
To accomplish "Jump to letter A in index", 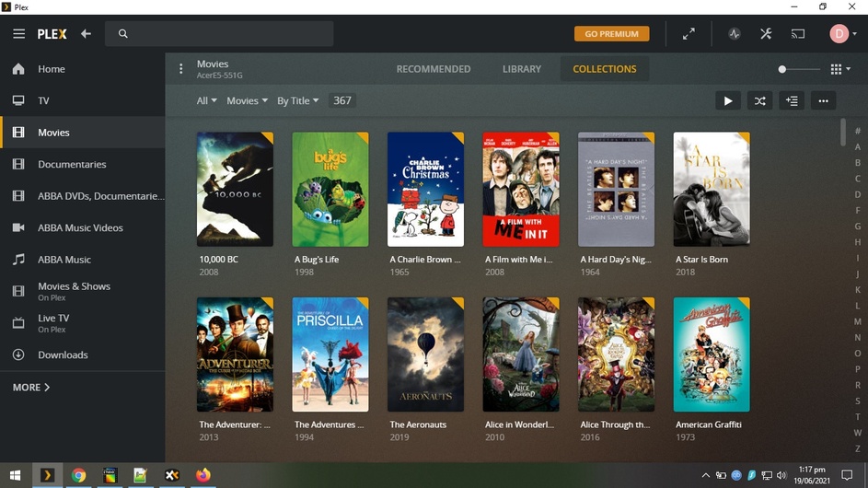I will [858, 146].
